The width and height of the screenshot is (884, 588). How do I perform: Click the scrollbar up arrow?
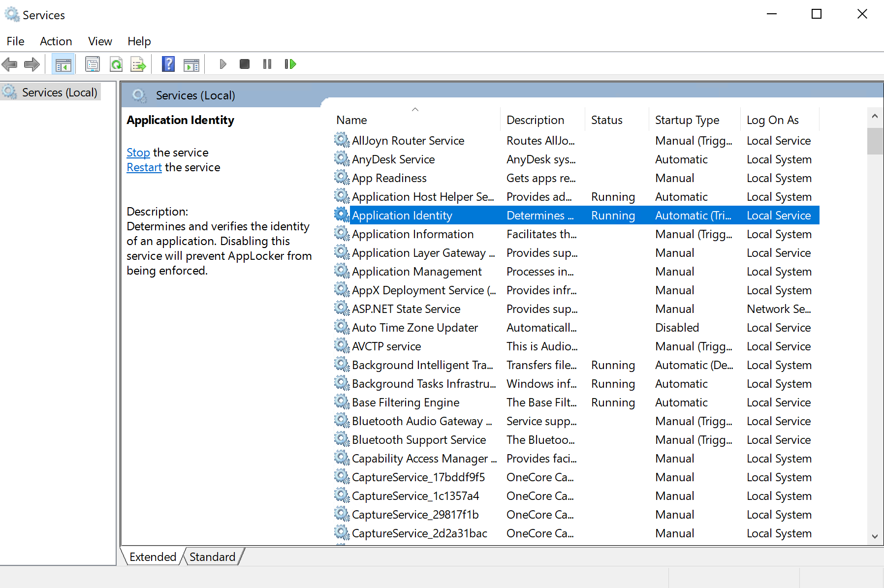pyautogui.click(x=875, y=116)
